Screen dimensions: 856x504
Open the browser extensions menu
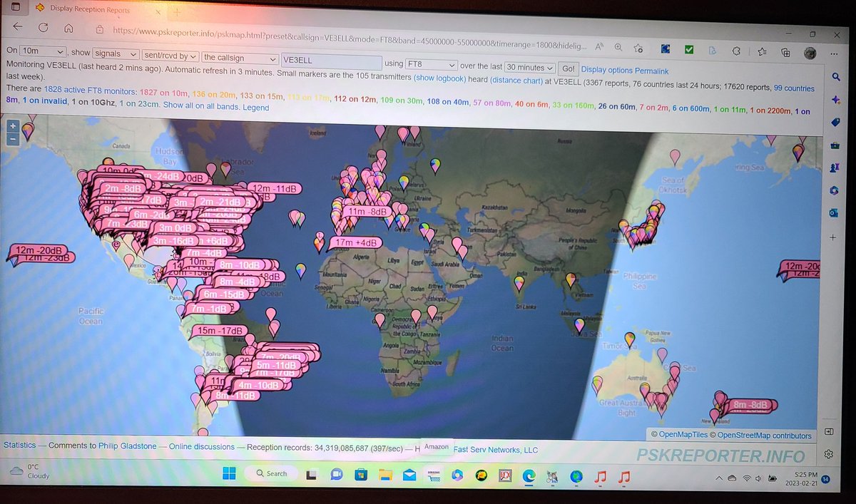point(736,51)
